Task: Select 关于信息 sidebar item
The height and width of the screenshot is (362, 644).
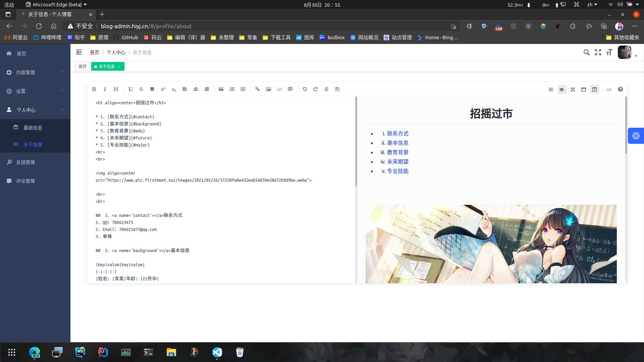Action: coord(35,144)
